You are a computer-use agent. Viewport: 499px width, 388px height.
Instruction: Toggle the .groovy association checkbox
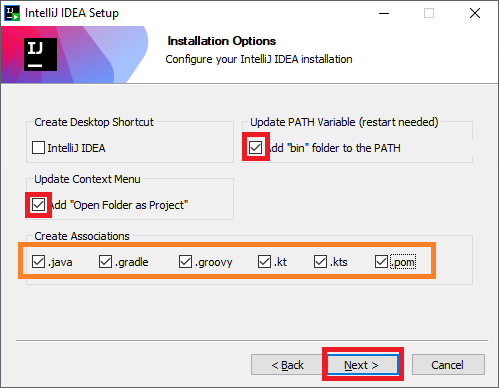pyautogui.click(x=185, y=262)
